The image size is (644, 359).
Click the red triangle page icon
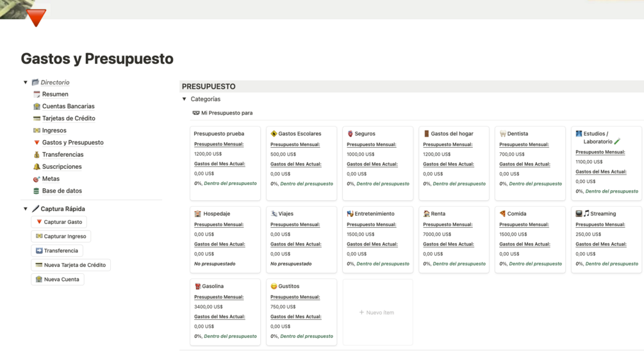tap(36, 17)
